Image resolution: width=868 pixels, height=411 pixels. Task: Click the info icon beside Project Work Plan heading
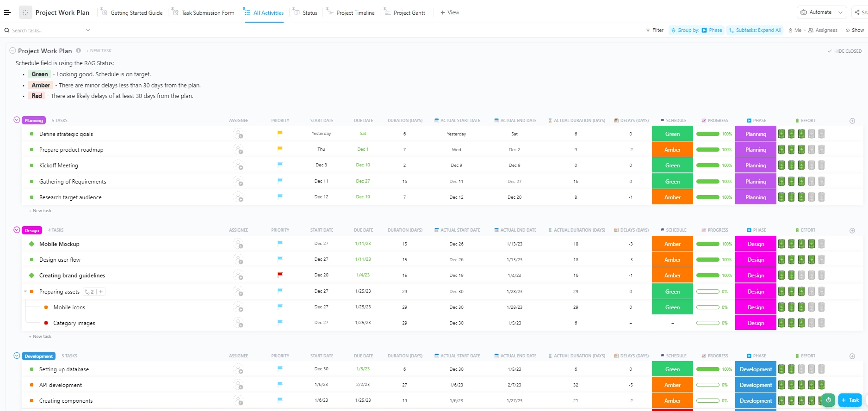79,51
